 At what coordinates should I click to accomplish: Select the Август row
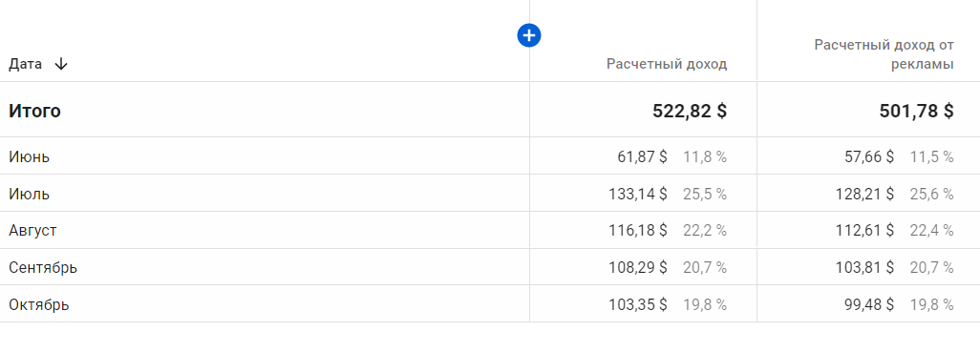(x=490, y=230)
